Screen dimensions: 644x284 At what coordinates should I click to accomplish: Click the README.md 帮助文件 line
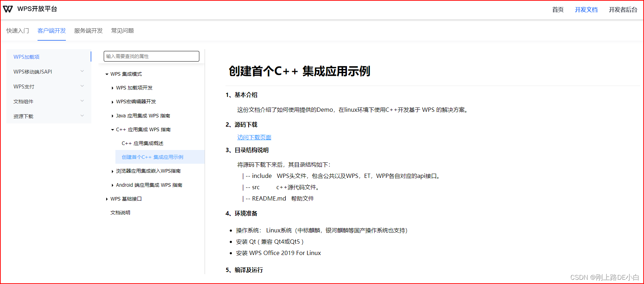[x=278, y=198]
